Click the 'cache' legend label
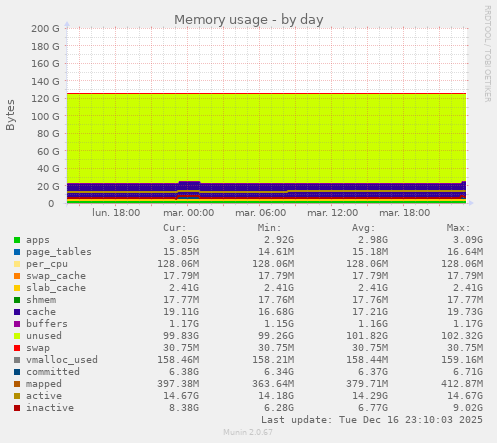Screen dimensions: 497x443 41,312
